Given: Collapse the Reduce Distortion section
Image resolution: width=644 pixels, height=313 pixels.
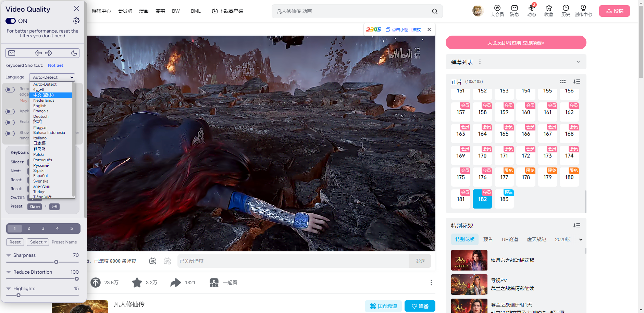Looking at the screenshot, I should (x=9, y=272).
